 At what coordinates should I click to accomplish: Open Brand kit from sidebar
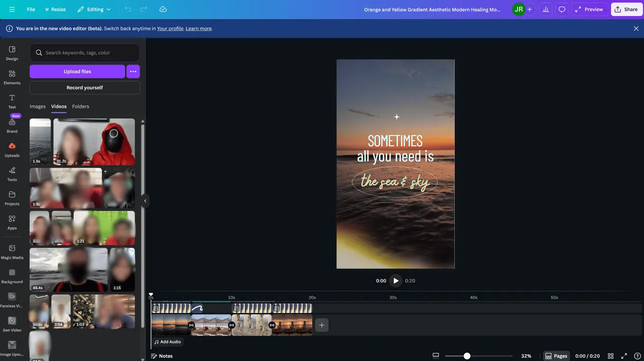point(12,124)
